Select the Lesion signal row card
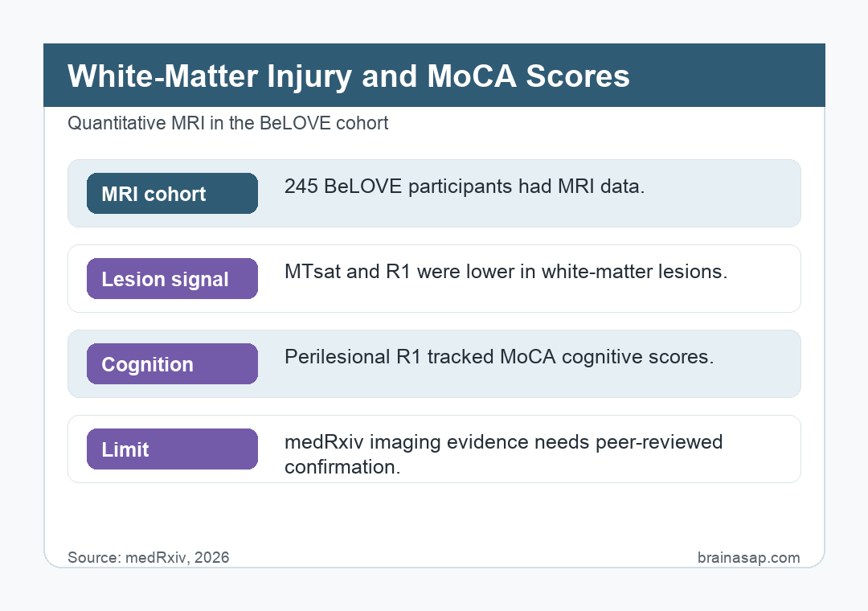Screen dimensions: 868x611 [434, 279]
